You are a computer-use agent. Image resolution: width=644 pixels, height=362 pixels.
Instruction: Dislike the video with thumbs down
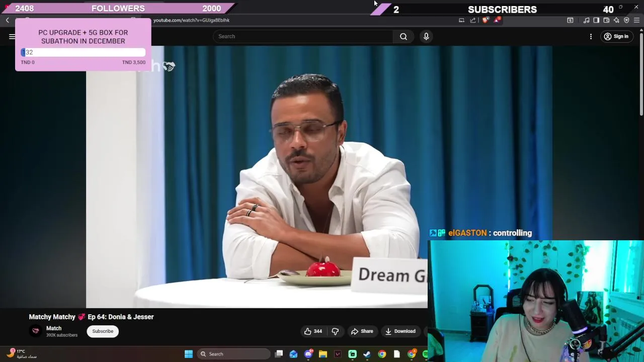coord(335,331)
